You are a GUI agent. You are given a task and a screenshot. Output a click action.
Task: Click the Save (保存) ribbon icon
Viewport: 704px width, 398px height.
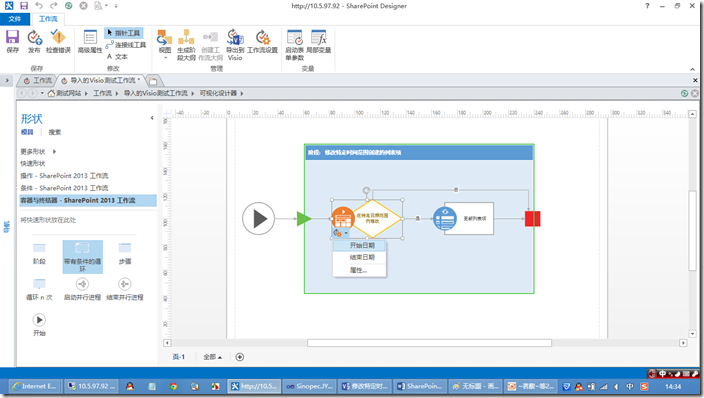(13, 41)
